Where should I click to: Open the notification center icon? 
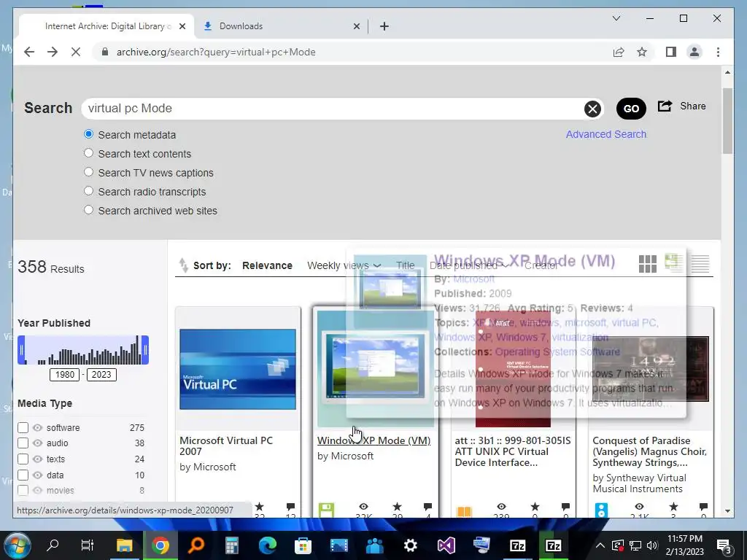tap(724, 547)
